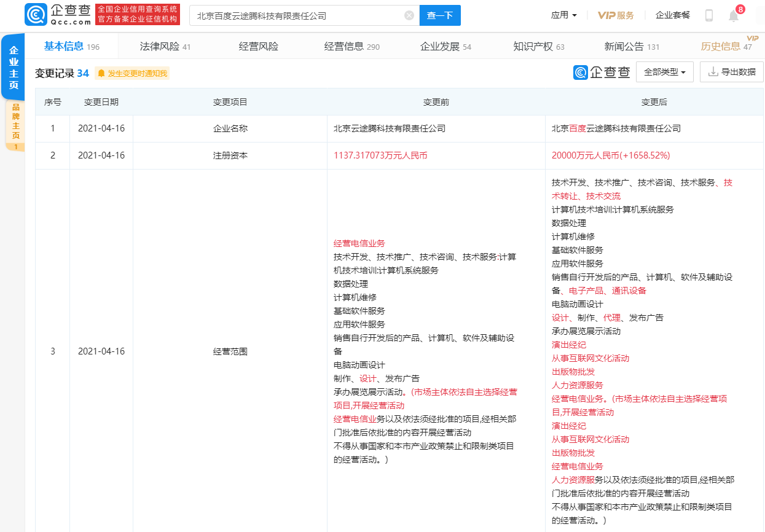The image size is (765, 532).
Task: Click the 变更前 column header
Action: click(x=436, y=102)
